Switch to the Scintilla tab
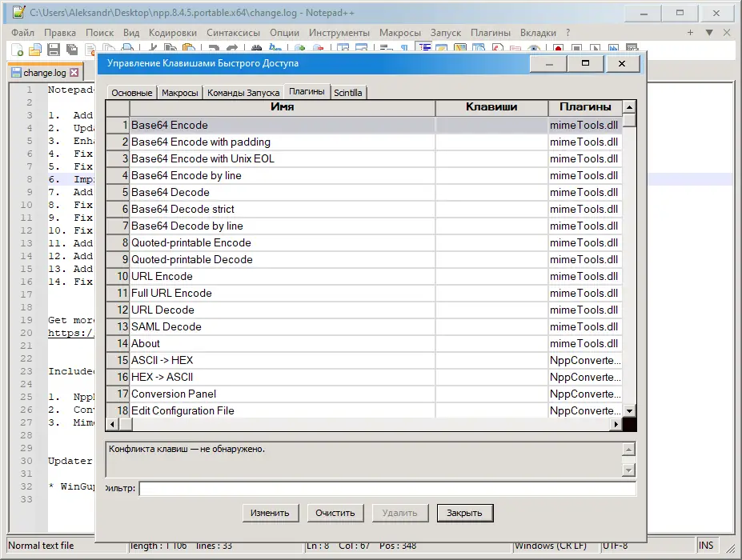The height and width of the screenshot is (560, 742). 348,92
